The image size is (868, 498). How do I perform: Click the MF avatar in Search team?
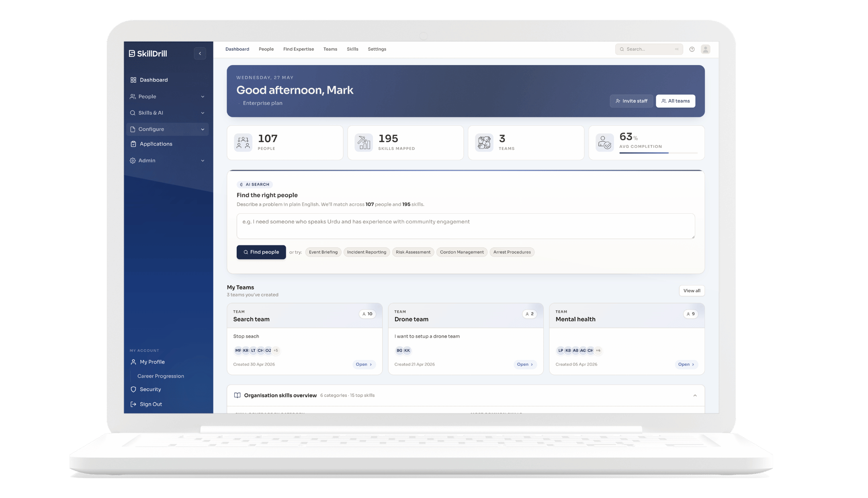pos(238,351)
